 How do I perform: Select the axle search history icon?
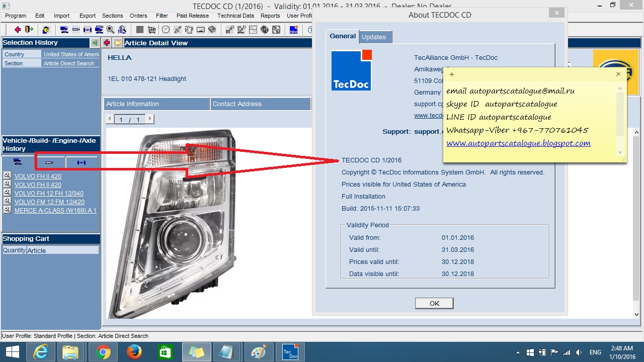(82, 162)
